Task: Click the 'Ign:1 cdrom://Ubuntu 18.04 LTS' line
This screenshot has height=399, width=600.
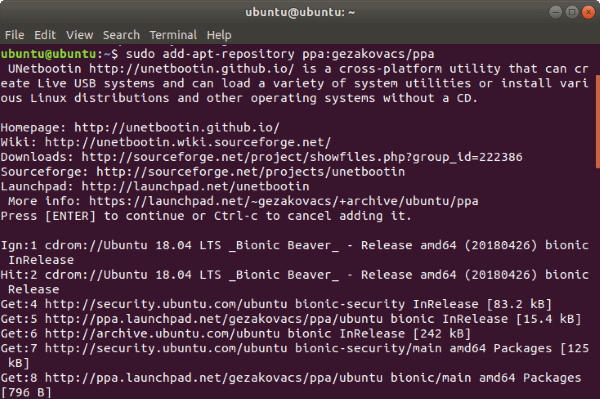Action: [x=295, y=245]
